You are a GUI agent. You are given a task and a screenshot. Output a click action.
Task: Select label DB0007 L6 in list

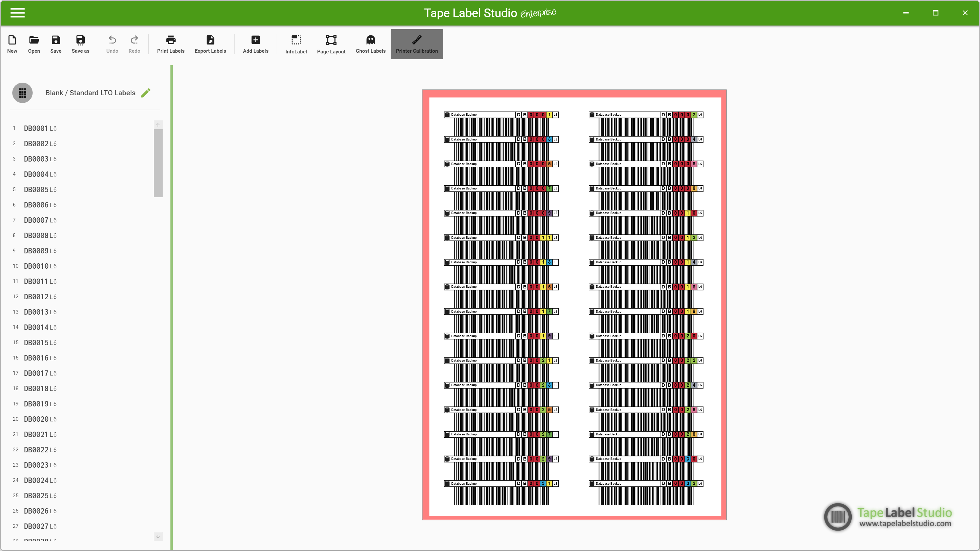[x=40, y=220]
